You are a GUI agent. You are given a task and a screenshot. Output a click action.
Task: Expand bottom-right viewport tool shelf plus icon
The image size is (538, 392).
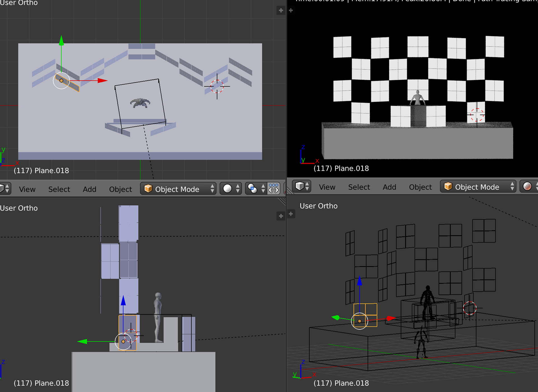(x=291, y=214)
